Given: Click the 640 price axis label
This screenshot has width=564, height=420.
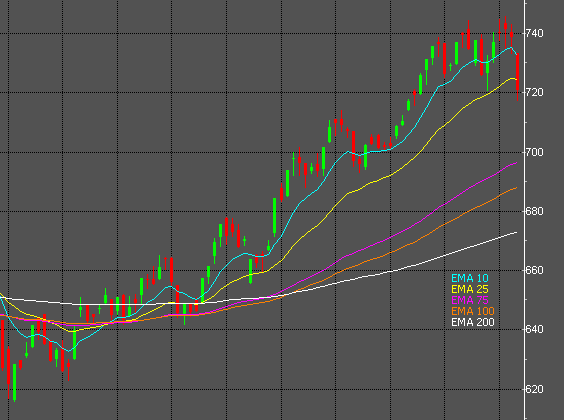Looking at the screenshot, I should point(534,329).
